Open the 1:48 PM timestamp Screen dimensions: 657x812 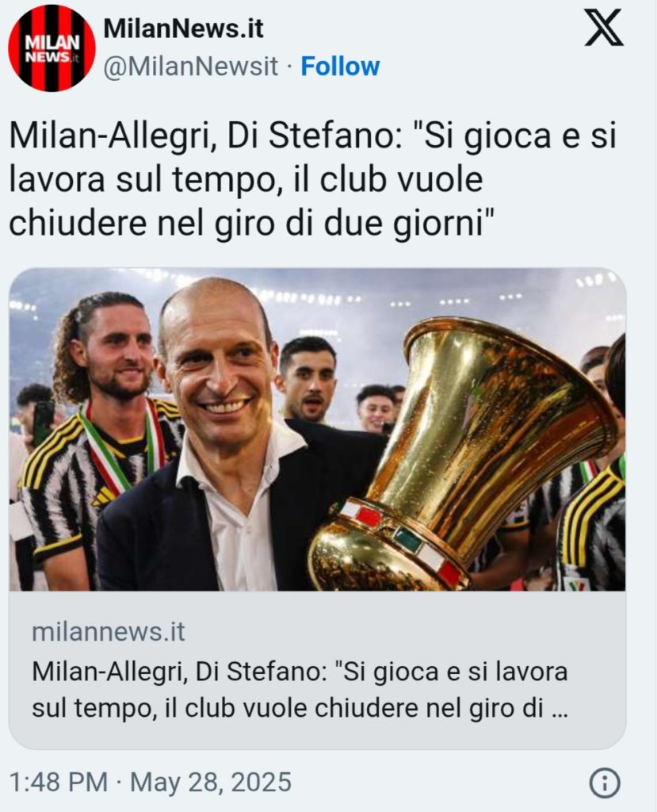[59, 782]
